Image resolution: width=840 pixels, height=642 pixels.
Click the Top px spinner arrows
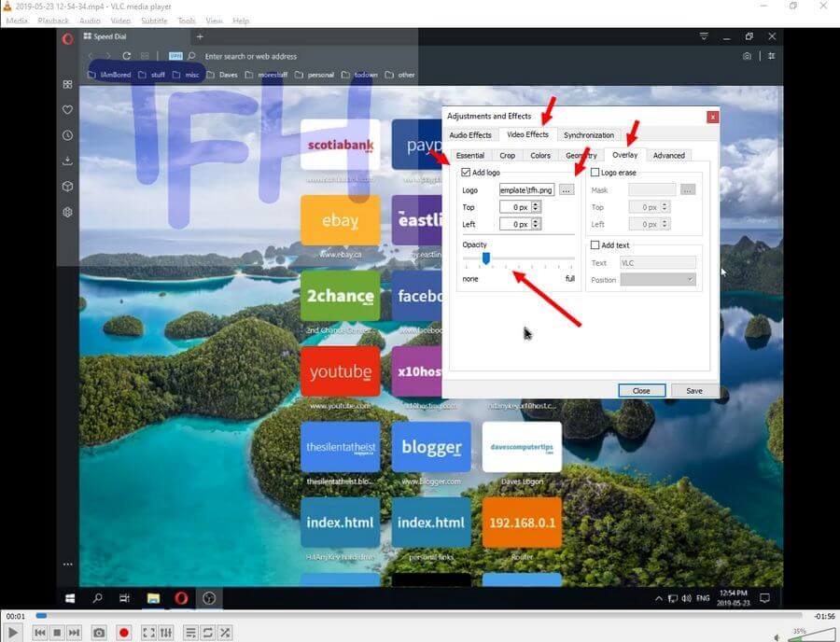pyautogui.click(x=536, y=207)
